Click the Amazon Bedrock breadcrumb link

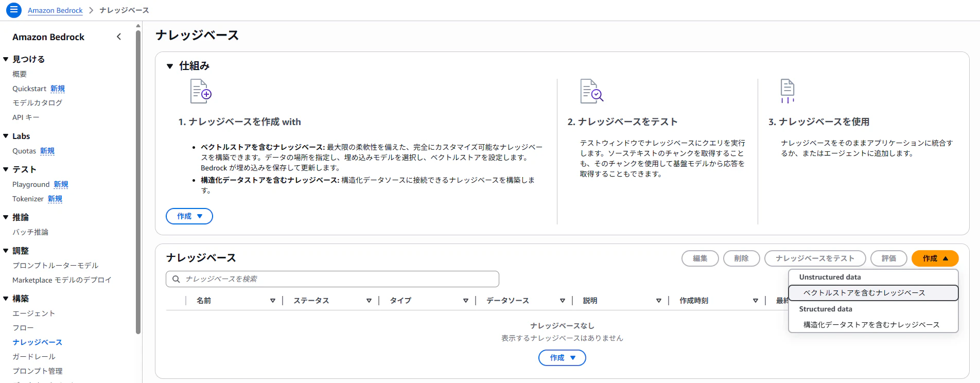55,10
